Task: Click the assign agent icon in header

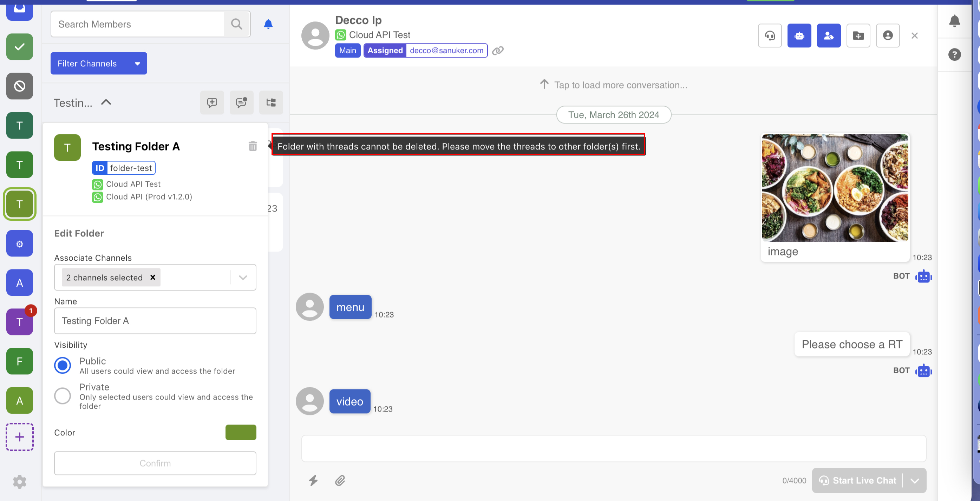Action: 829,36
